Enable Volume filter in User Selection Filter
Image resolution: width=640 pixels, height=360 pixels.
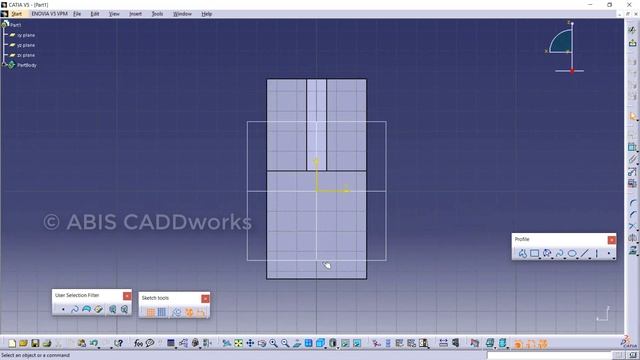click(x=98, y=309)
